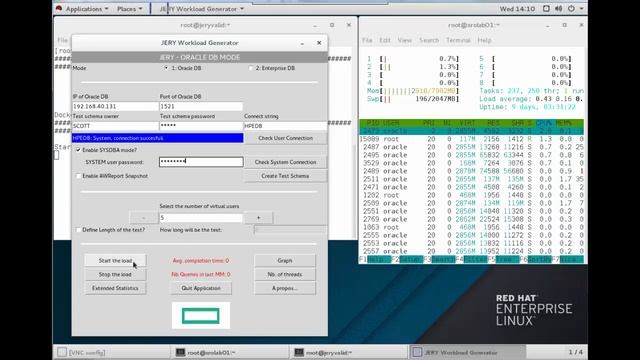
Task: Click Quit Application button
Action: tap(201, 288)
